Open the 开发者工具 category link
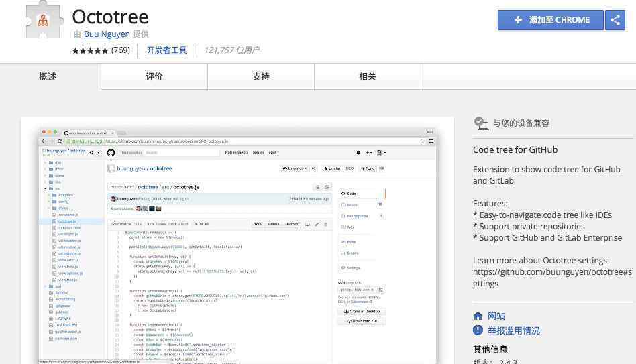Screen dimensions: 636x364 (166, 50)
